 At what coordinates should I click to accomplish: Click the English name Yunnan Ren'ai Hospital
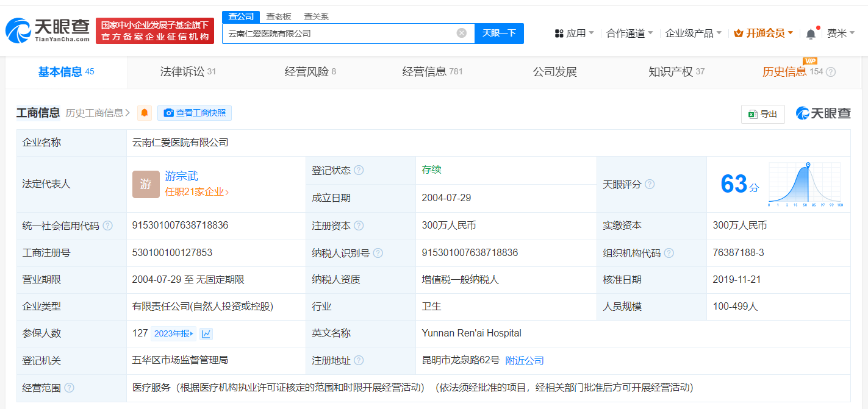point(472,333)
